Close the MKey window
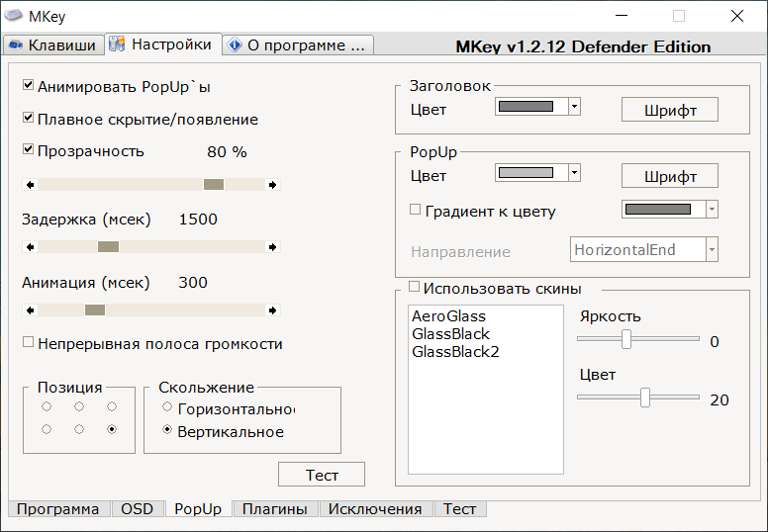The width and height of the screenshot is (768, 532). (736, 16)
